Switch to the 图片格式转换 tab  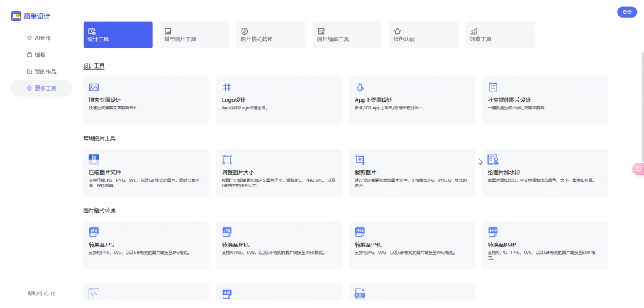[270, 35]
